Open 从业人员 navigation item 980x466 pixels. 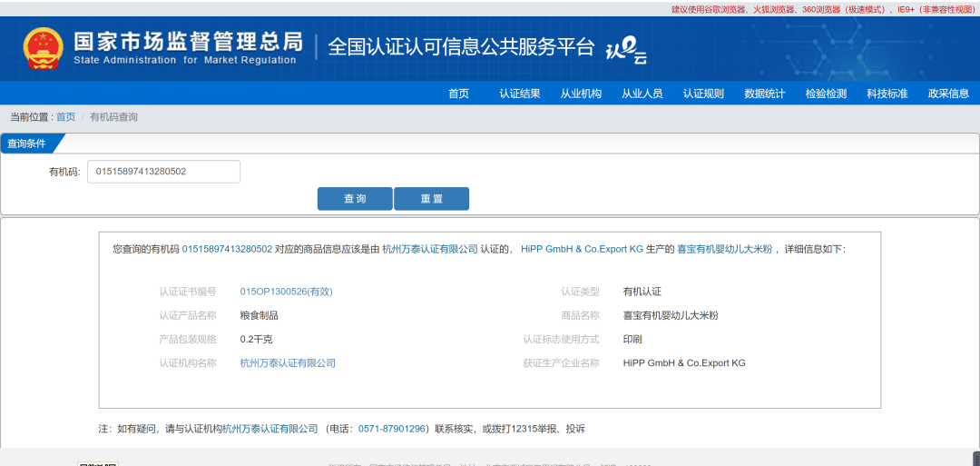pos(642,94)
